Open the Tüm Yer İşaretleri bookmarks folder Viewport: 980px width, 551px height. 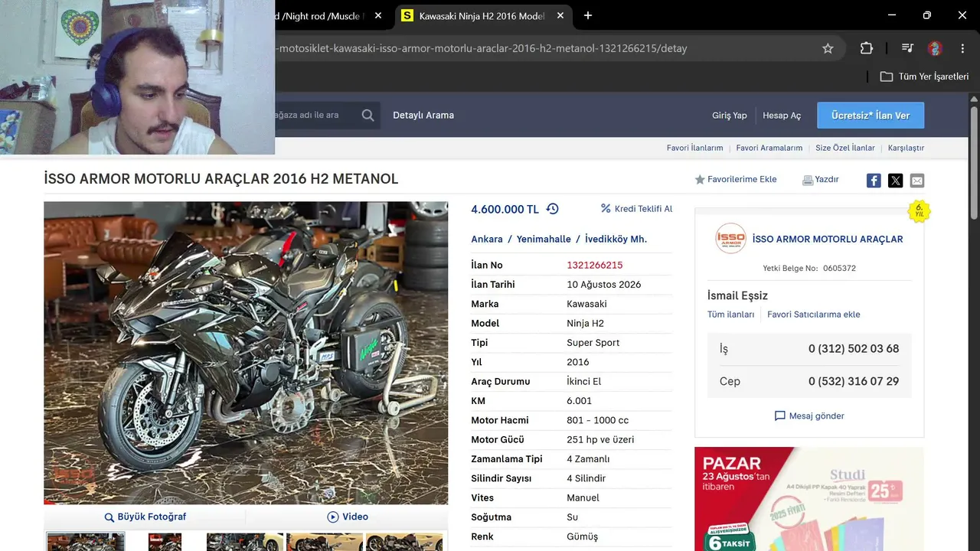pyautogui.click(x=924, y=77)
